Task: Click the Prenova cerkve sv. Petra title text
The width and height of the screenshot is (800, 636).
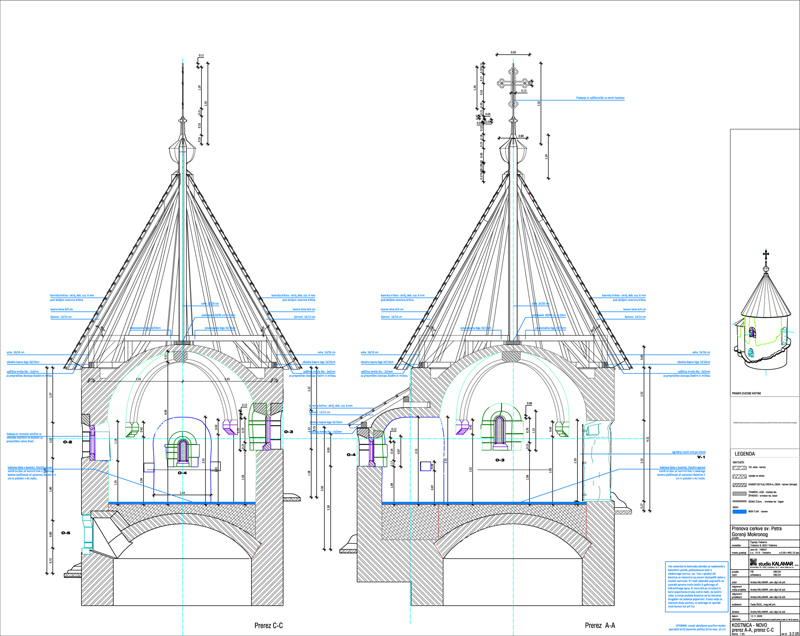Action: (x=762, y=531)
